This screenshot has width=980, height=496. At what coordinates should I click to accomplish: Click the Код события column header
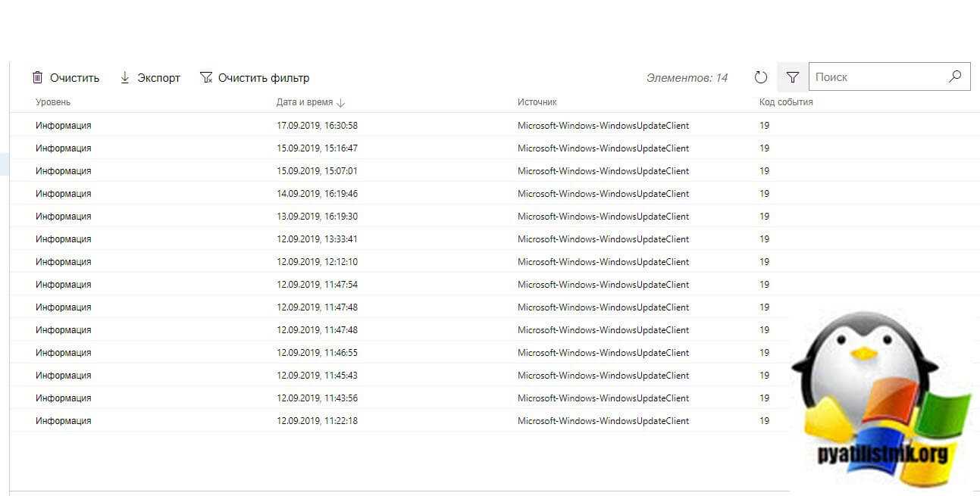[x=786, y=102]
